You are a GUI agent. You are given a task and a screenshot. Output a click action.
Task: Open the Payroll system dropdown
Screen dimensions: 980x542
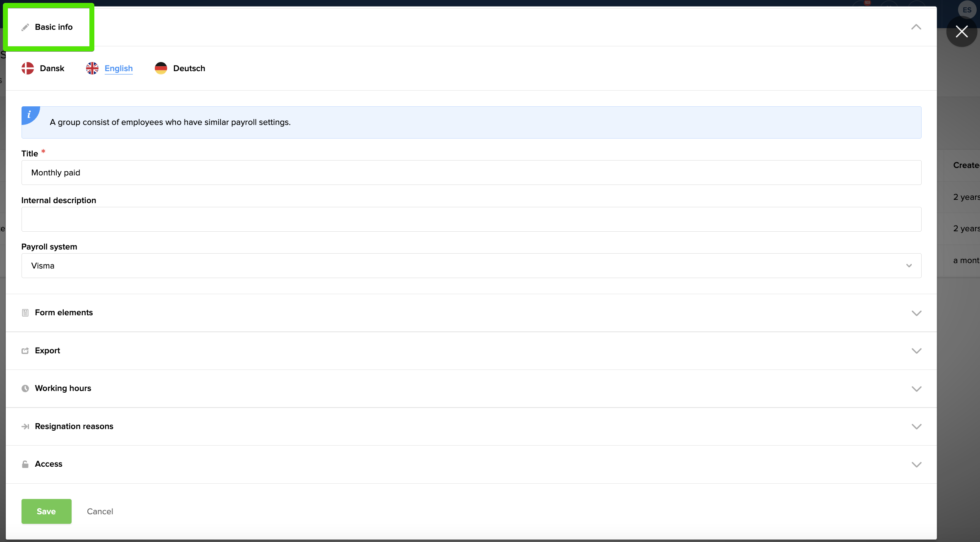click(471, 266)
